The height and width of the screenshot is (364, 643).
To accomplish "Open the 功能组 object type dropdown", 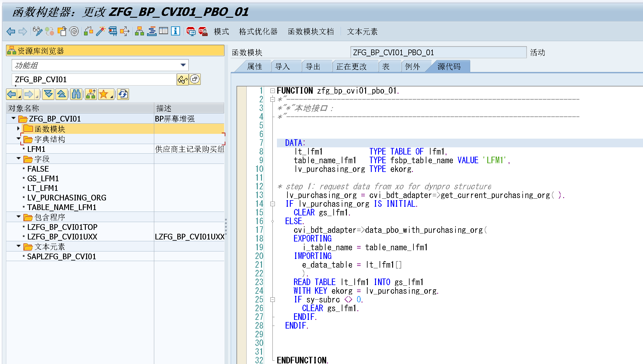I will click(x=183, y=65).
